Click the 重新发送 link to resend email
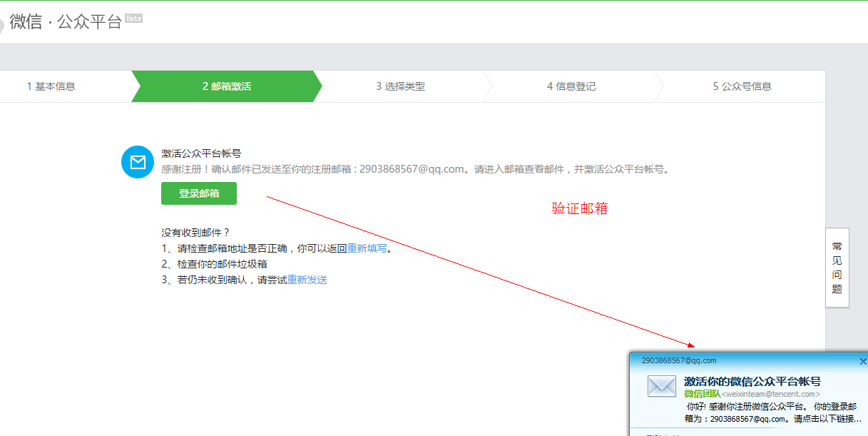 307,280
